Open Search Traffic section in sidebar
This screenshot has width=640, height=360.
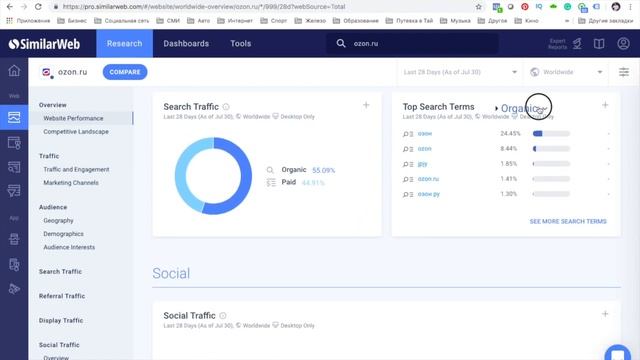click(60, 271)
